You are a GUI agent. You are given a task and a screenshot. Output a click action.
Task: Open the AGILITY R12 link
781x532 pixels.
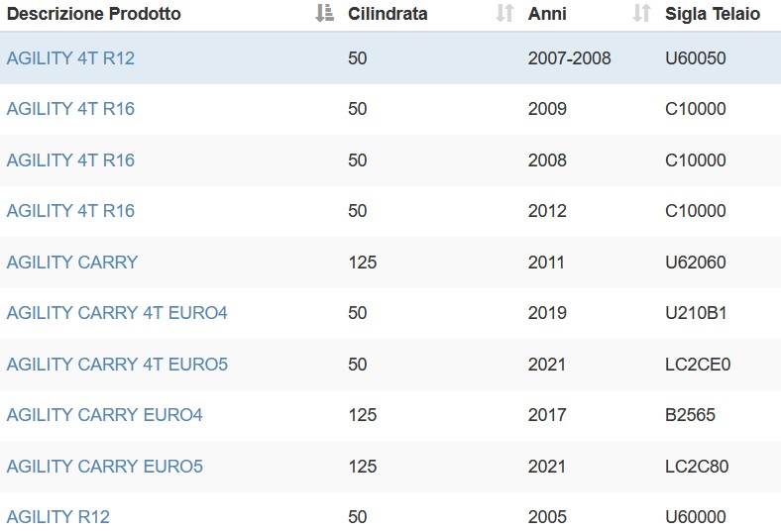click(58, 517)
